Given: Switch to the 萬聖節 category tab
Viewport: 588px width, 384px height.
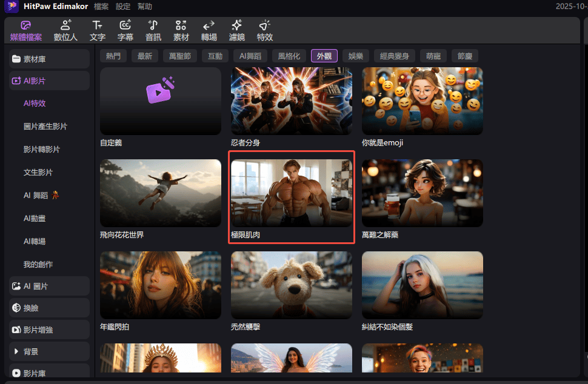Looking at the screenshot, I should [x=179, y=56].
